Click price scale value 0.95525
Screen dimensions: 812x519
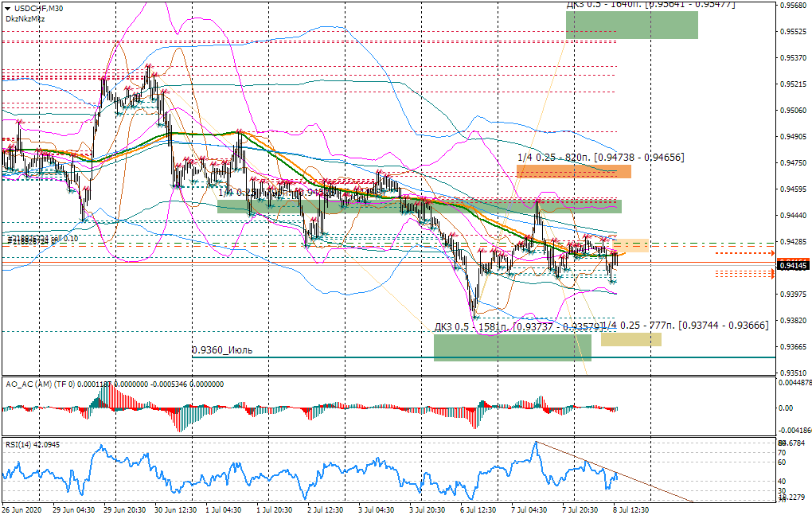[794, 32]
